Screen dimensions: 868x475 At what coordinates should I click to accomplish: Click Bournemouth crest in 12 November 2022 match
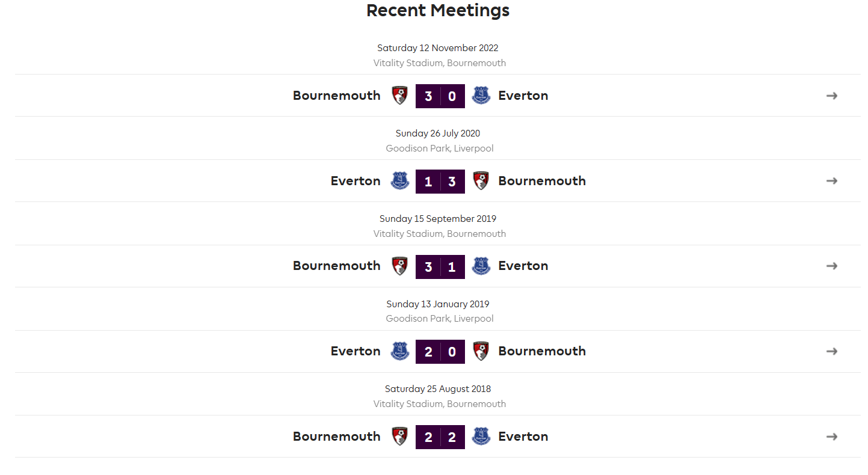(x=400, y=96)
